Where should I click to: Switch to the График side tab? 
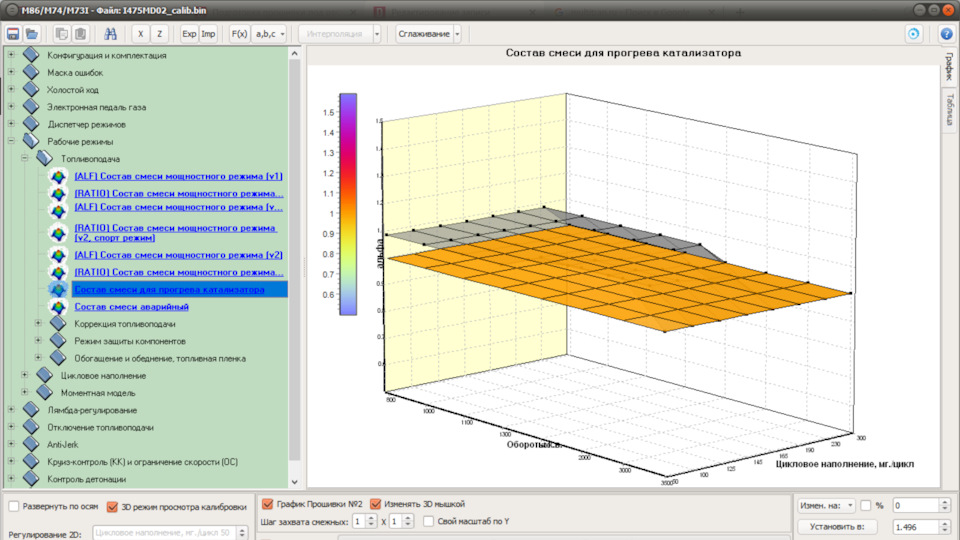point(950,66)
